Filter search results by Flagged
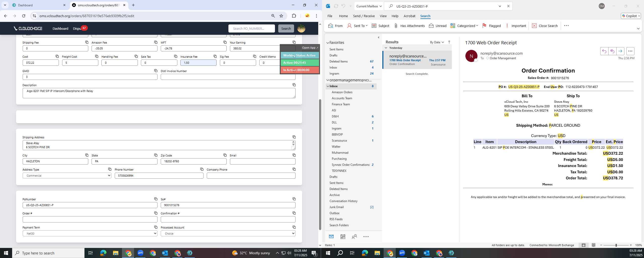Screen dimensions: 644x258 click(492, 26)
